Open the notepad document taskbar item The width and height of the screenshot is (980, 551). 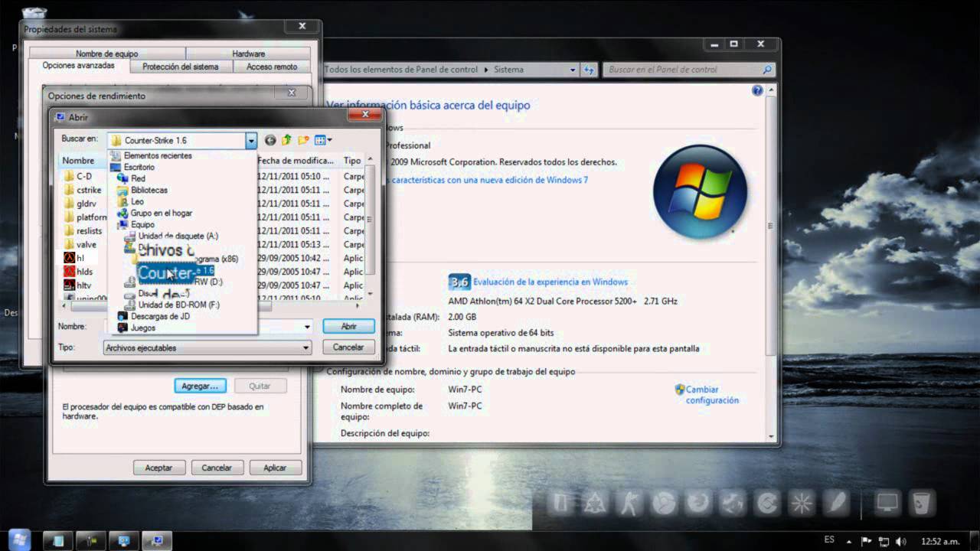57,540
